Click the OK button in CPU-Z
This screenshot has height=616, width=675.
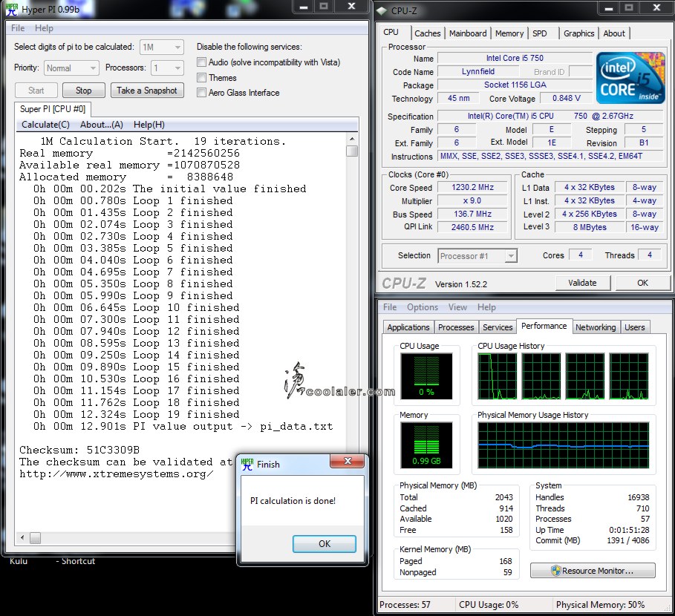click(x=642, y=283)
